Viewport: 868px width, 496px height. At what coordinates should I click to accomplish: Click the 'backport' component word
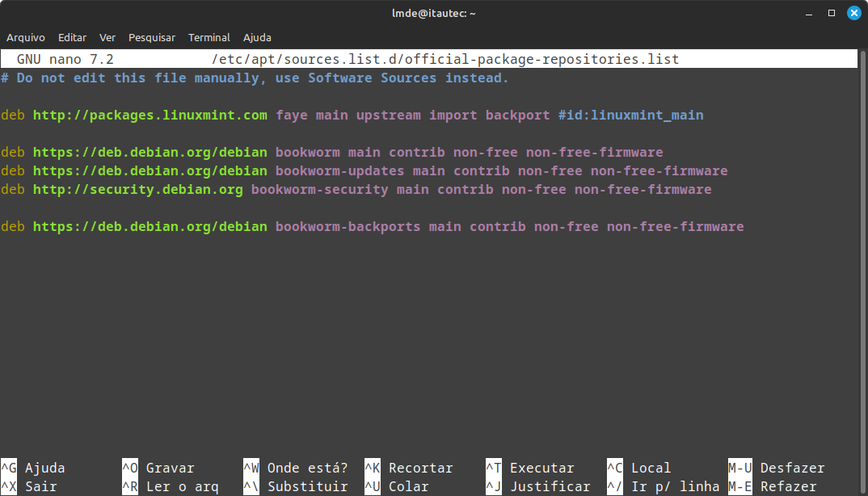(517, 116)
